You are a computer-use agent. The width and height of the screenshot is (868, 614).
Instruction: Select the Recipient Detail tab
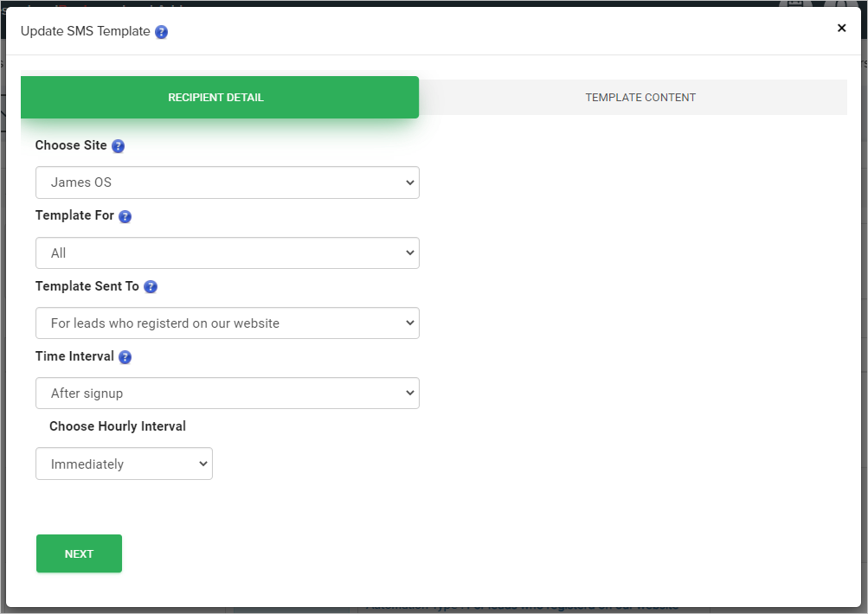click(x=216, y=98)
